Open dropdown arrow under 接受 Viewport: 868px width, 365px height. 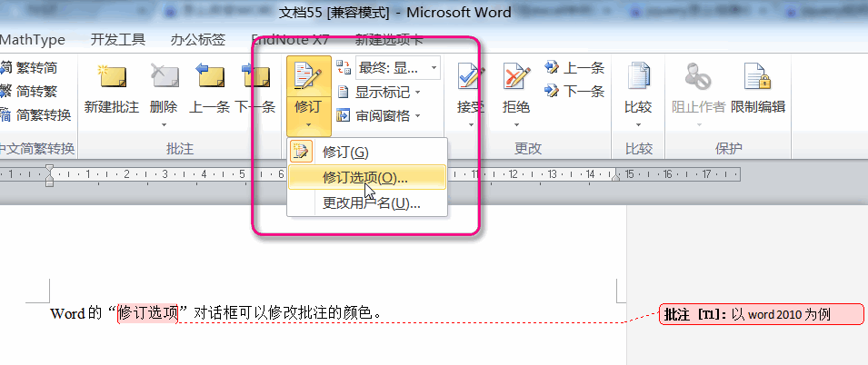[x=471, y=125]
